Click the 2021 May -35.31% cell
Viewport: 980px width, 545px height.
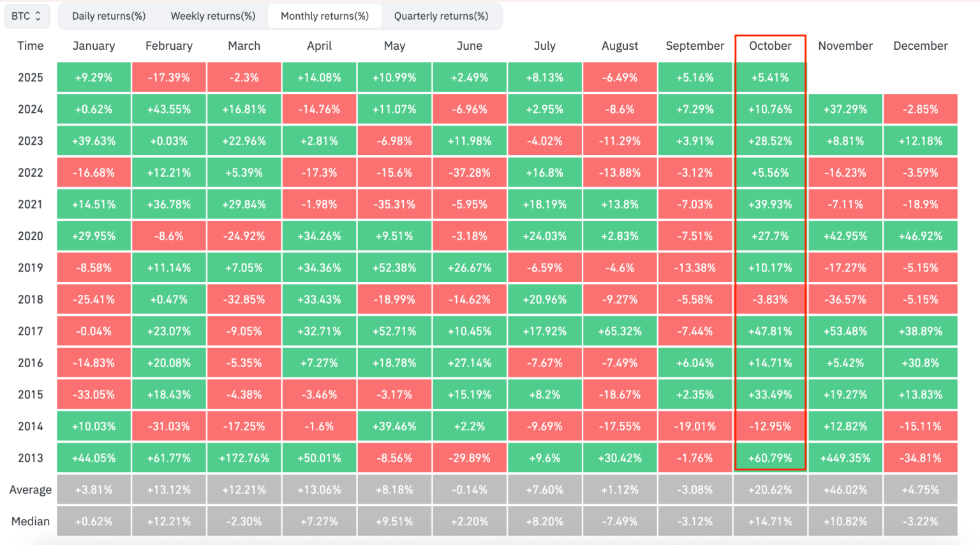click(394, 205)
